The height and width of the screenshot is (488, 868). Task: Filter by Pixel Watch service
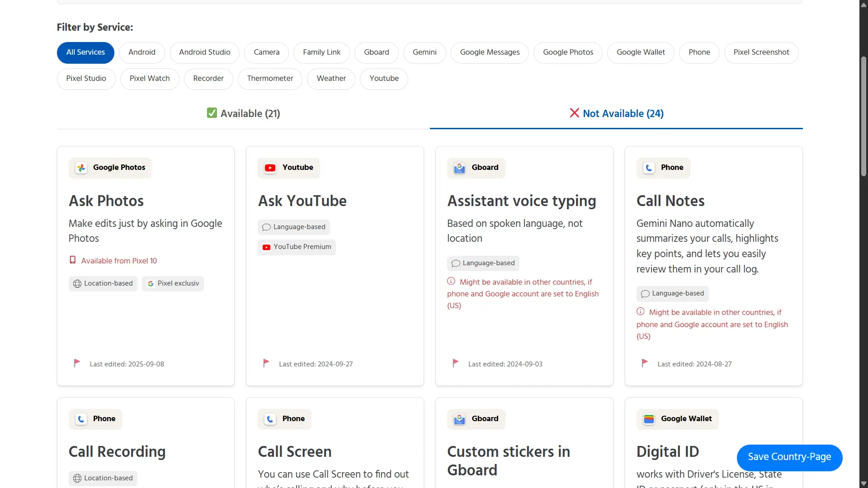(x=150, y=79)
